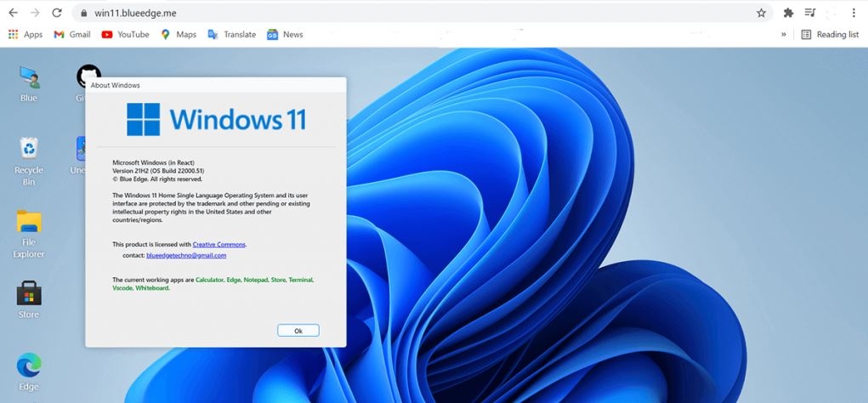Click the 'Microsoft Windows (in React)' text
The height and width of the screenshot is (403, 868).
coord(153,162)
